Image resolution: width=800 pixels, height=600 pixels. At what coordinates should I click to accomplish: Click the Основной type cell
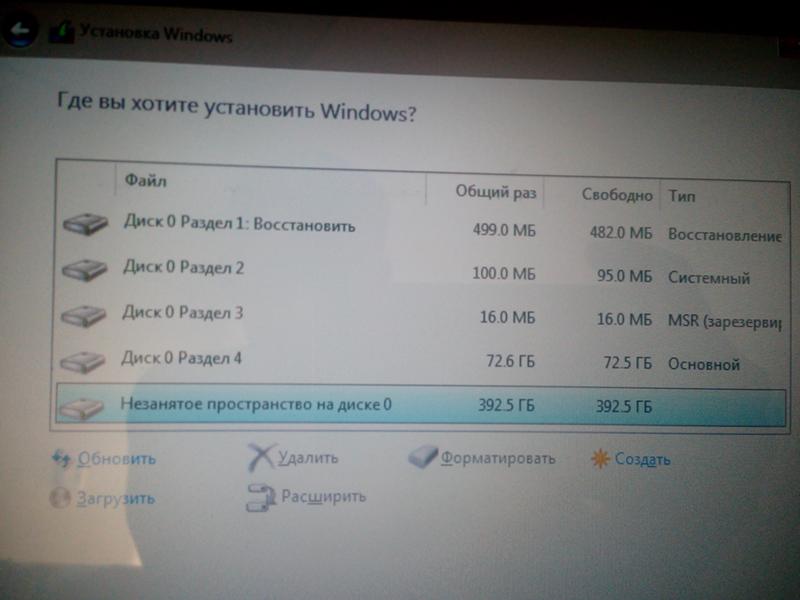[x=704, y=364]
